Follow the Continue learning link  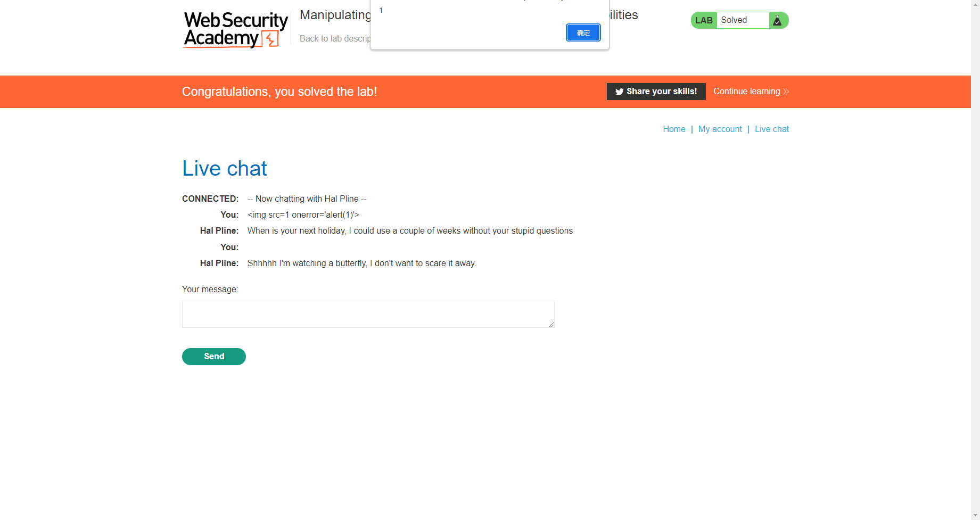click(746, 92)
